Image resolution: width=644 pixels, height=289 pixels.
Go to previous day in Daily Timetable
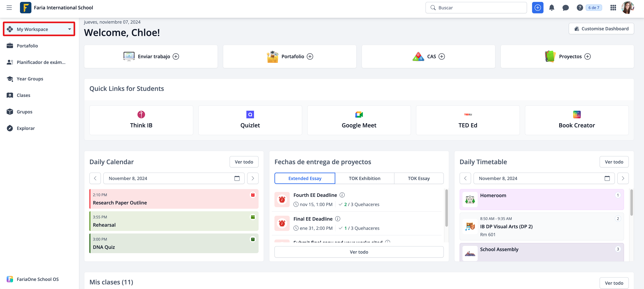coord(465,178)
